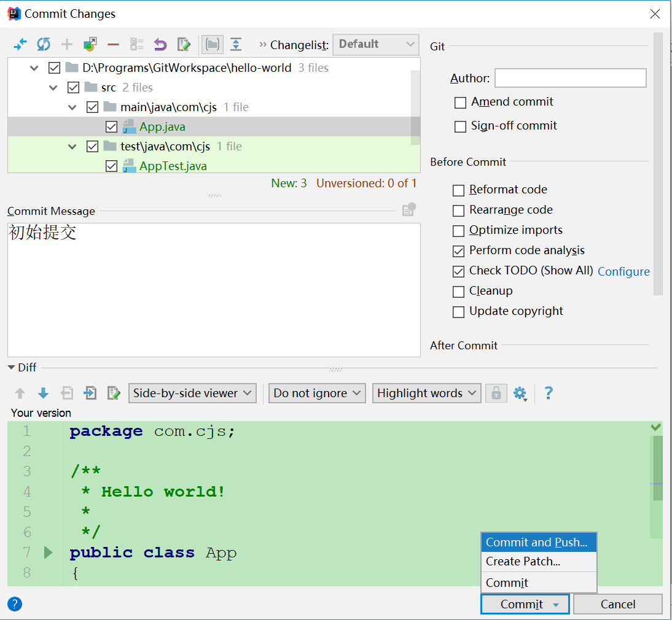Click the Commit split button
The image size is (672, 620).
click(525, 604)
